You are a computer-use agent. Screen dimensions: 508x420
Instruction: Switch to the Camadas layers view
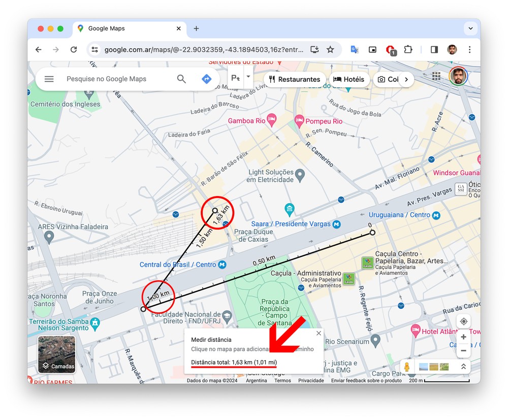(x=57, y=354)
